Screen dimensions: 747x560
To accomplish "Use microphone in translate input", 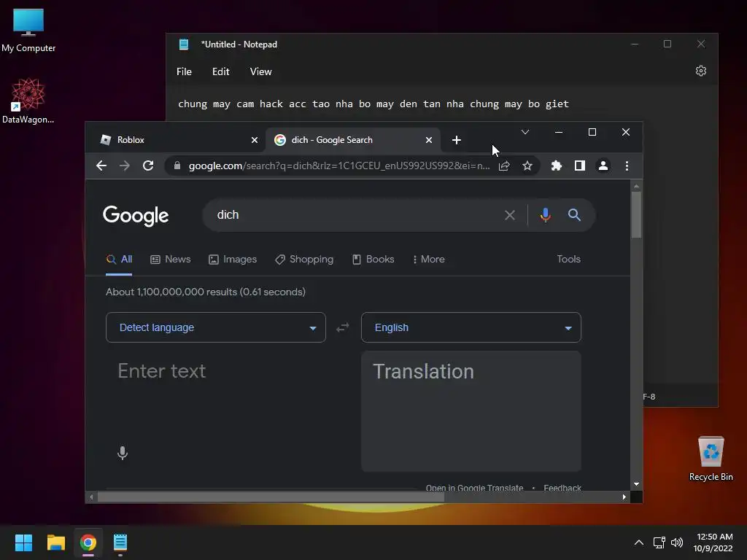I will coord(123,453).
